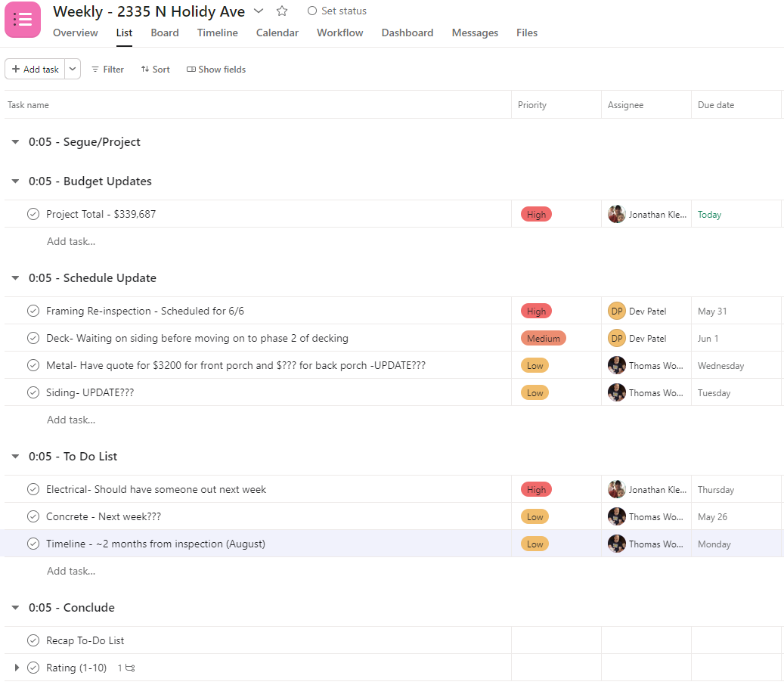Collapse the 0:05 - Schedule Update section
Image resolution: width=784 pixels, height=688 pixels.
tap(16, 278)
